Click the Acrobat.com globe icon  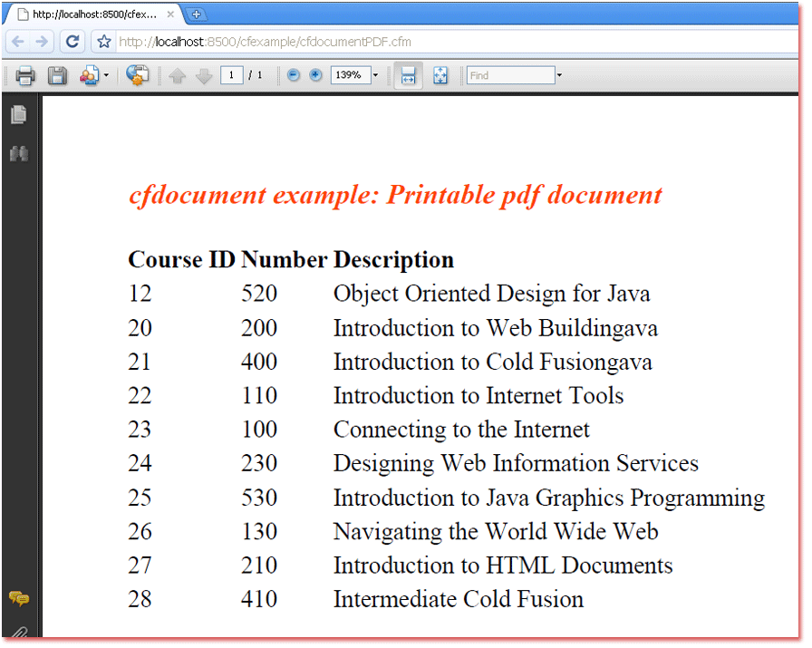pos(137,75)
